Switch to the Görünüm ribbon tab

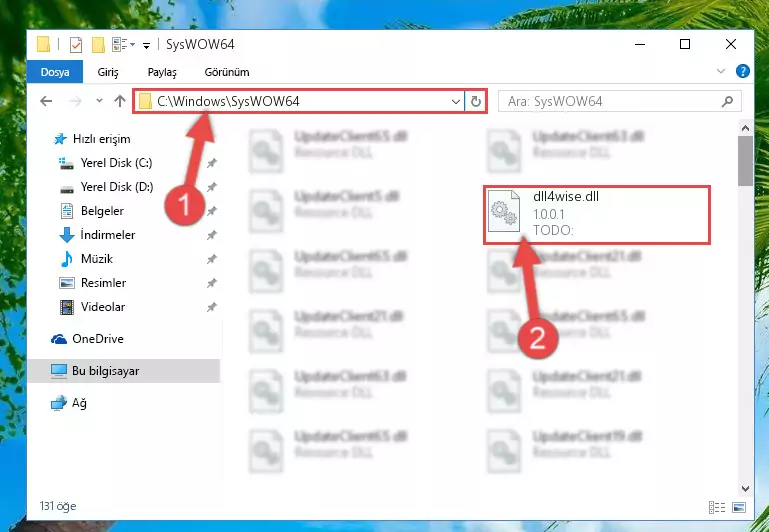pyautogui.click(x=227, y=72)
